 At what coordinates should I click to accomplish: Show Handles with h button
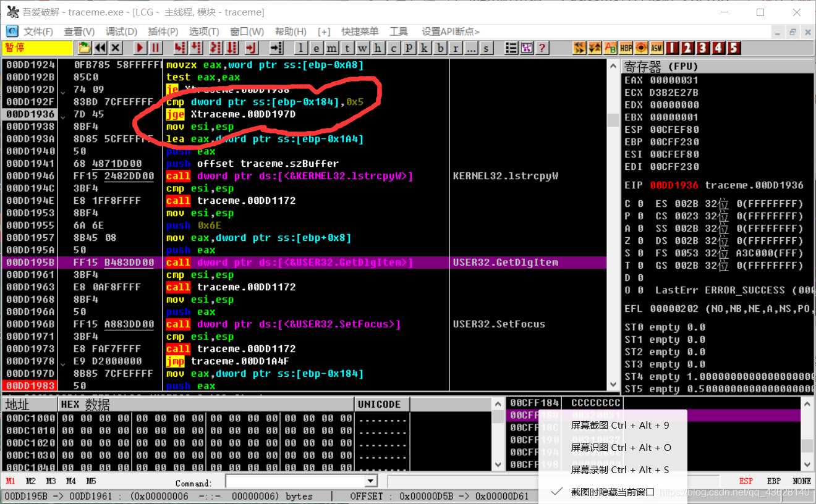(378, 48)
